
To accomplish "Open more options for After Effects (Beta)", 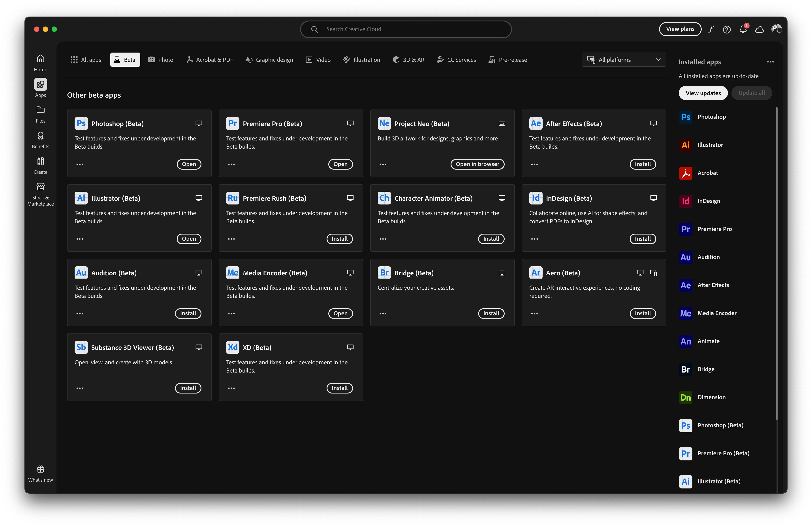I will click(534, 164).
